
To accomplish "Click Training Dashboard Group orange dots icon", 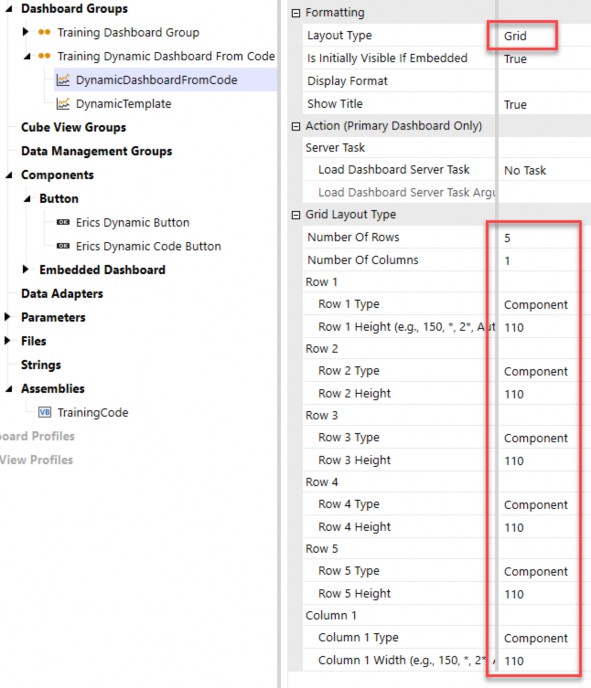I will click(x=44, y=32).
